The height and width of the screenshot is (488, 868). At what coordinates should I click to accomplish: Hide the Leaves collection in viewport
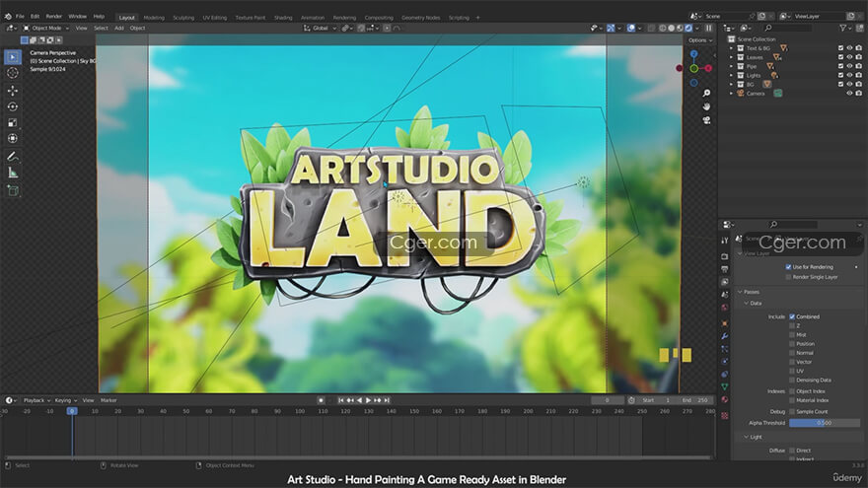[x=849, y=57]
